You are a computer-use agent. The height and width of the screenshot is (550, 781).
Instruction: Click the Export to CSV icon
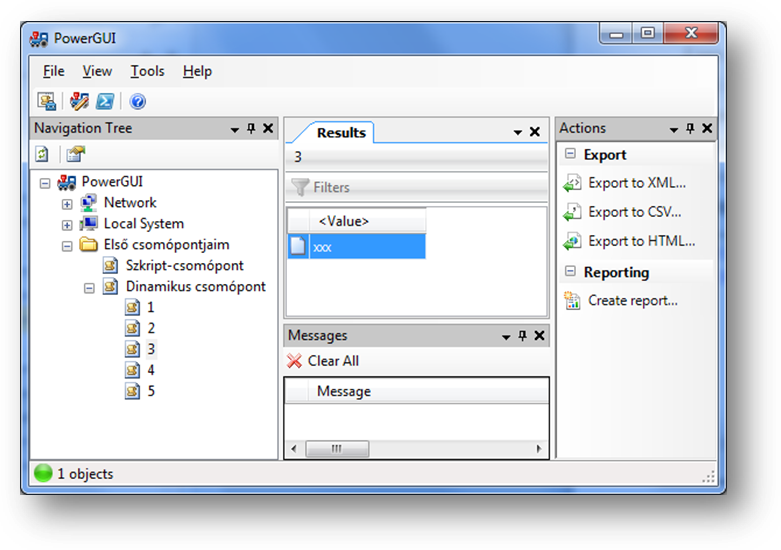(572, 212)
